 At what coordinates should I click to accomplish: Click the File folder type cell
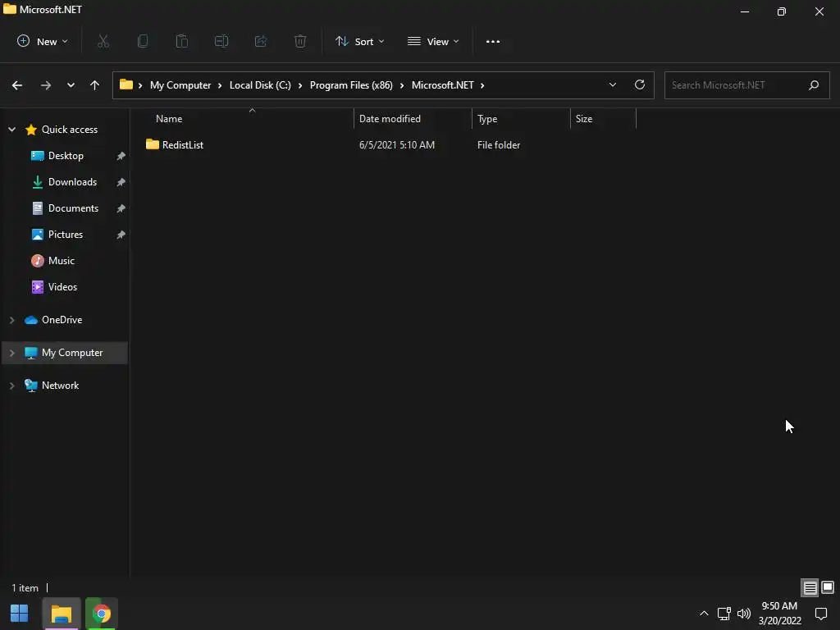click(x=499, y=144)
